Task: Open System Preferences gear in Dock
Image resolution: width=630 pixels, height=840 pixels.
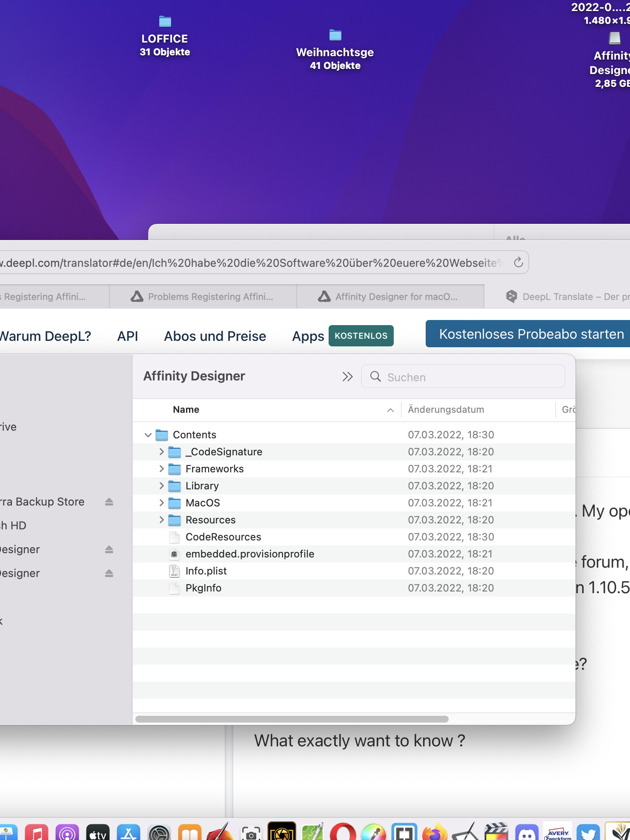Action: [x=159, y=832]
